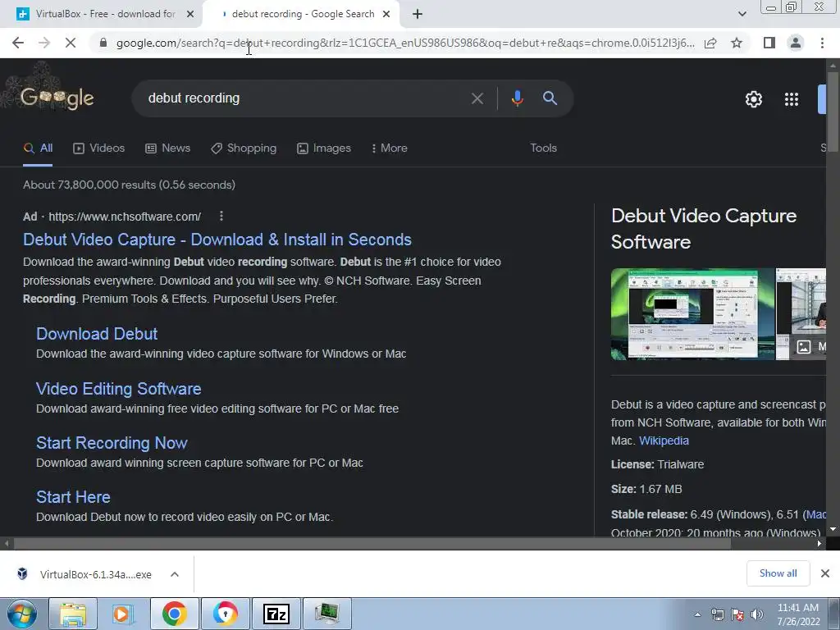Open the ad's three-dot options

click(x=221, y=216)
